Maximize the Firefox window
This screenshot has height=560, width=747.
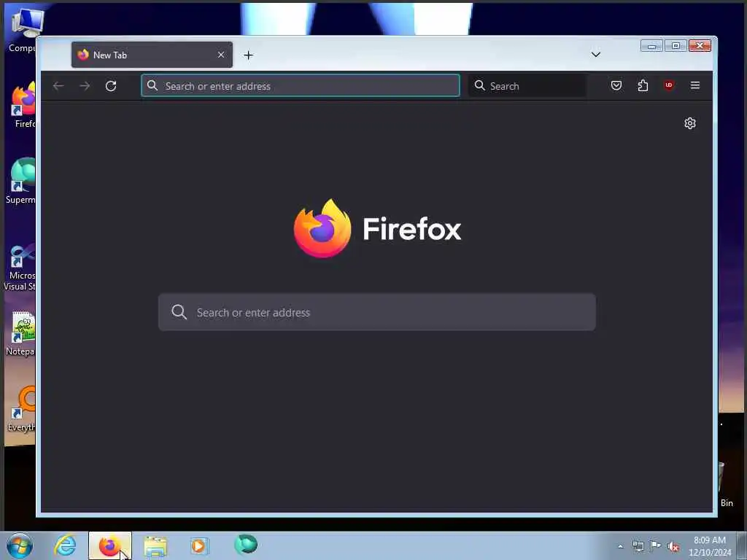[x=676, y=46]
